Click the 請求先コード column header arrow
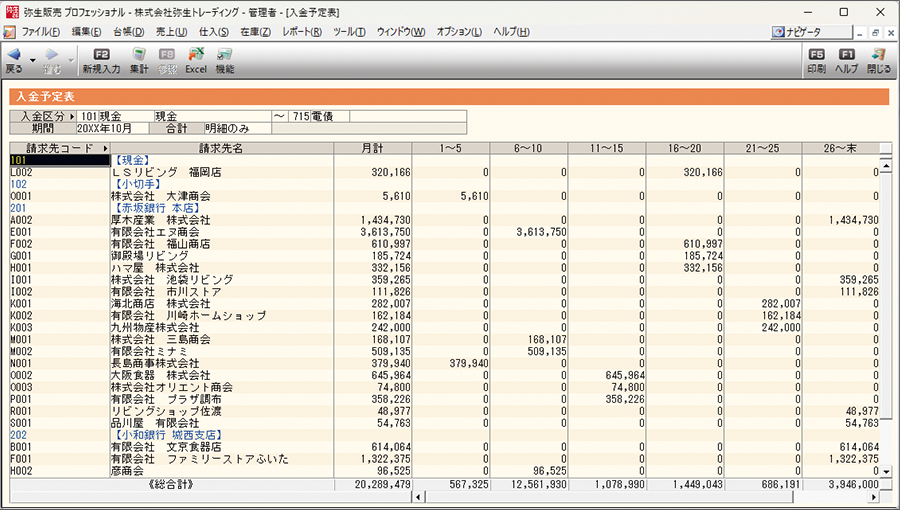The width and height of the screenshot is (900, 510). [x=106, y=149]
